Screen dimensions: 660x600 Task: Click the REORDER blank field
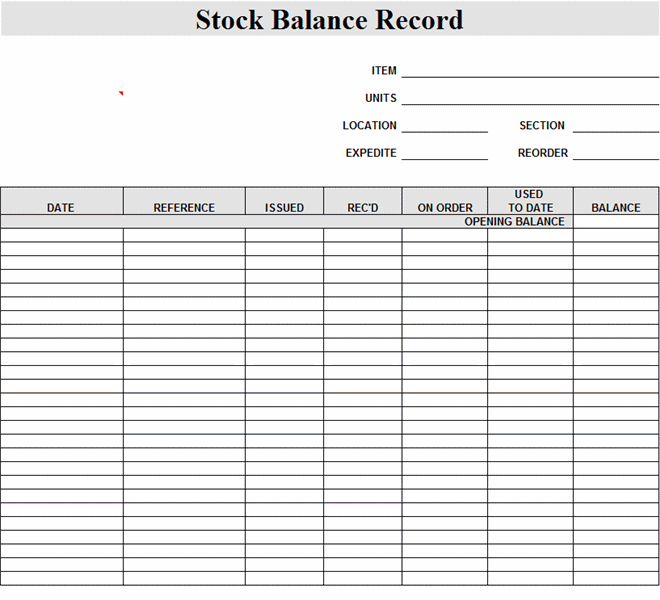click(615, 152)
